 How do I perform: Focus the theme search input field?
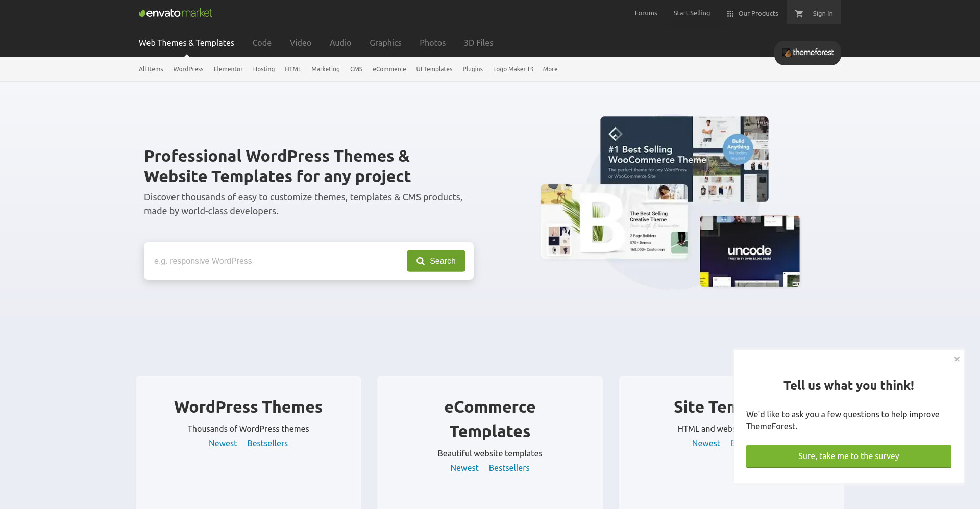pos(276,261)
